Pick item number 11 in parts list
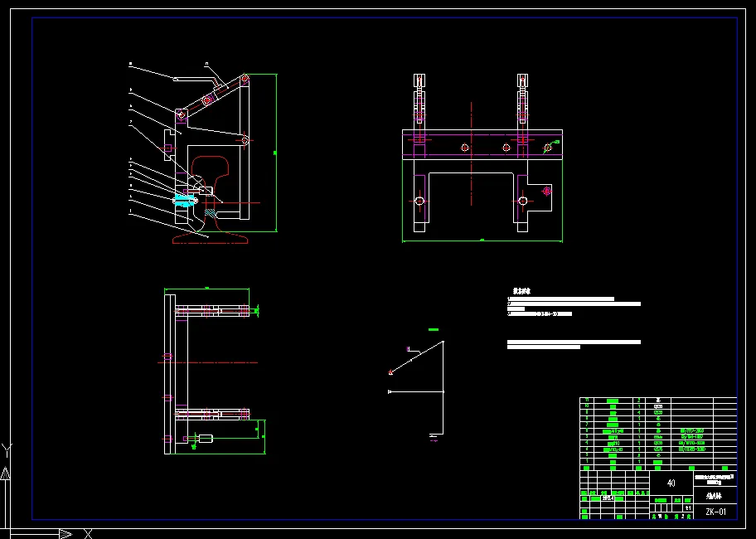Viewport: 756px width, 539px height. pos(587,401)
